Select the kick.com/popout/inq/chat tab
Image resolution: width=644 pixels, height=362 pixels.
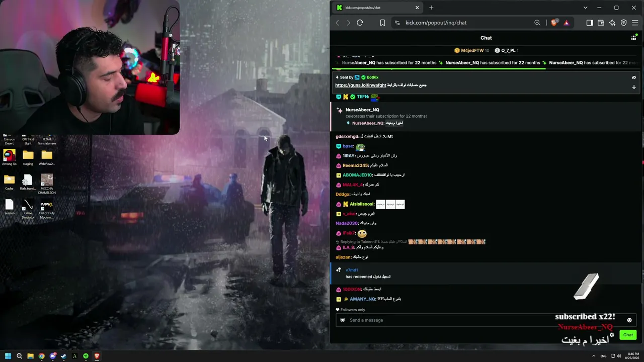pos(378,8)
